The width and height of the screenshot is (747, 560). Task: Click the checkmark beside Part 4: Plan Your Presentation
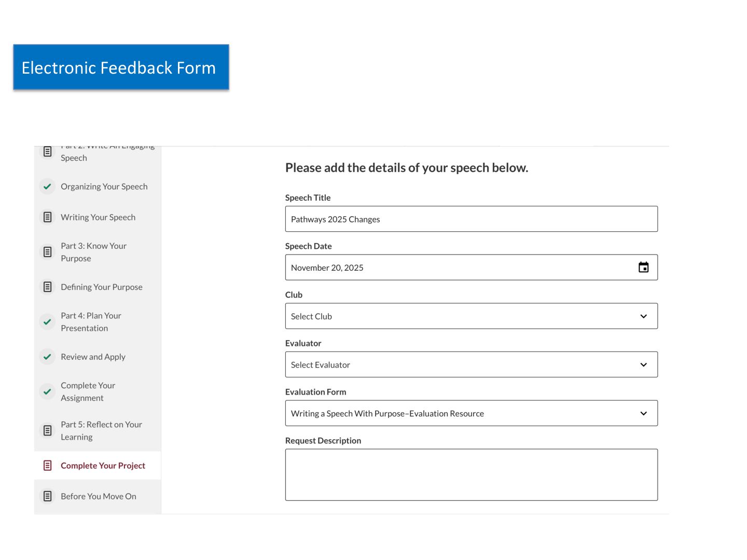[48, 322]
